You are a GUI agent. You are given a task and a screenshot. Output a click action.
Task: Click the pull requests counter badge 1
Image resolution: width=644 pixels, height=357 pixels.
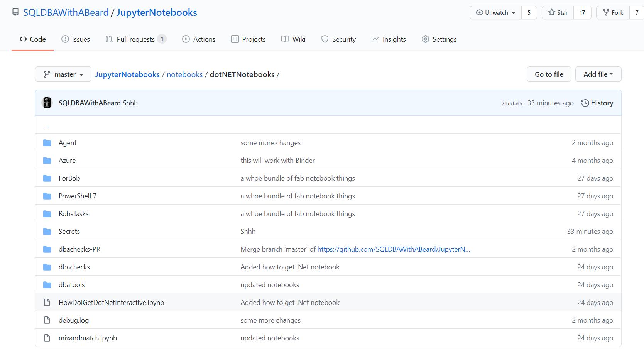click(162, 39)
